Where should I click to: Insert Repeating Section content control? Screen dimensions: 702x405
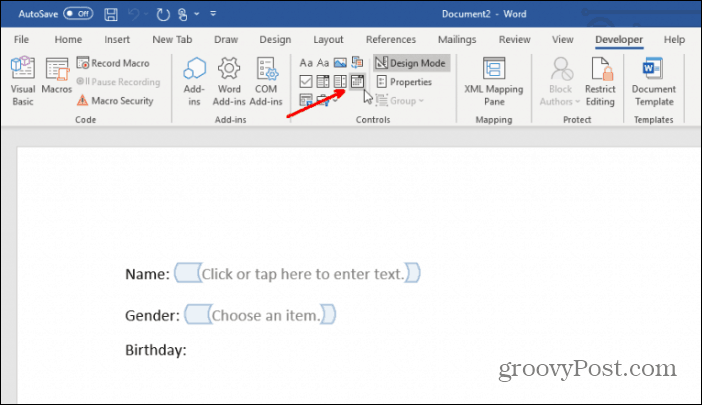306,100
